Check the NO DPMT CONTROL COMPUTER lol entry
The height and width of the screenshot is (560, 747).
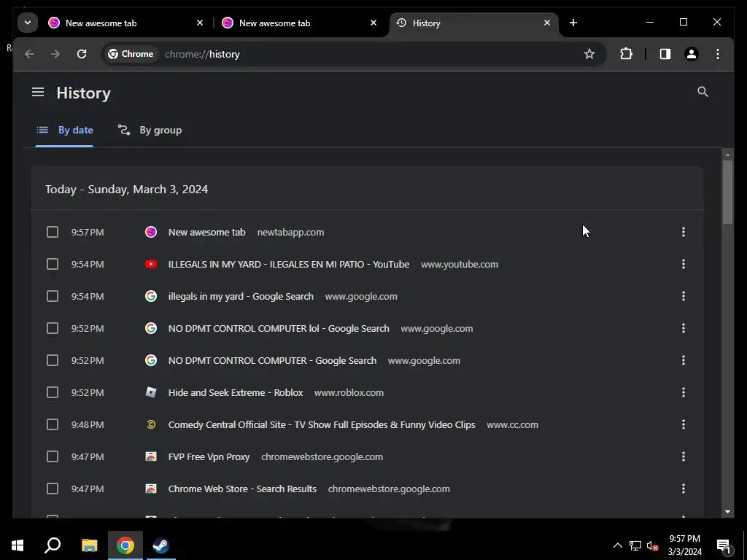click(53, 329)
